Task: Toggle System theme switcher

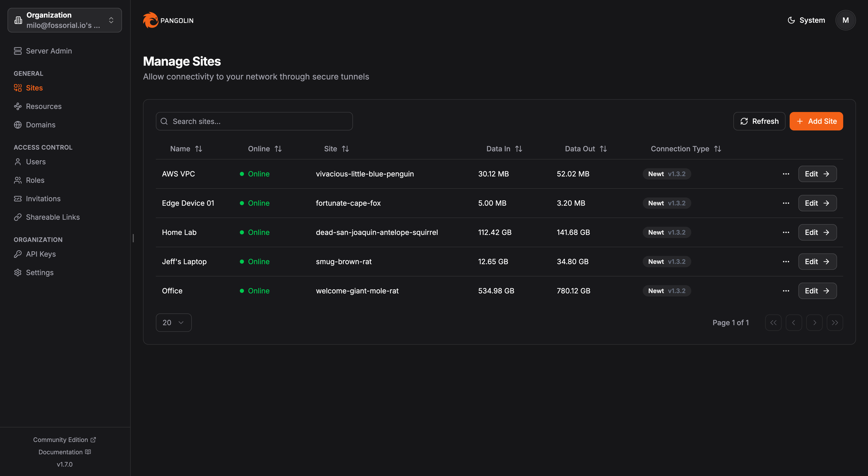Action: [x=806, y=20]
